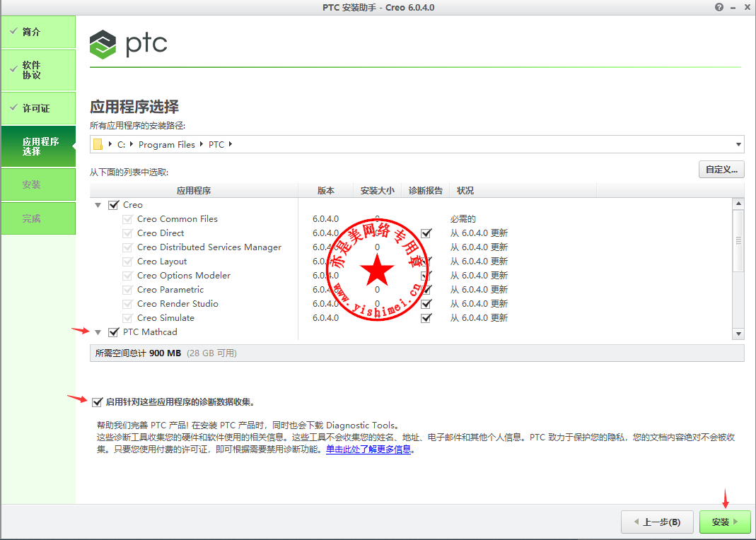The image size is (756, 540).
Task: Select the Creo Distributed Services Manager row
Action: pyautogui.click(x=411, y=247)
